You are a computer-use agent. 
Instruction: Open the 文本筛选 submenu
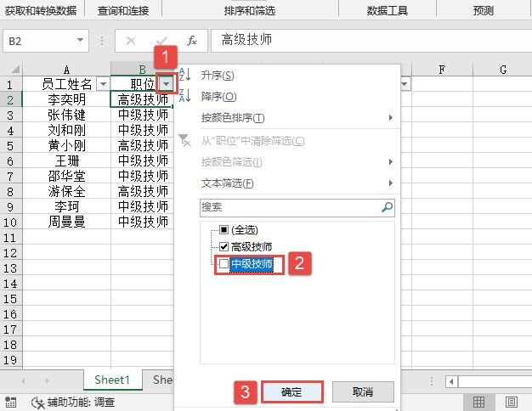(227, 183)
